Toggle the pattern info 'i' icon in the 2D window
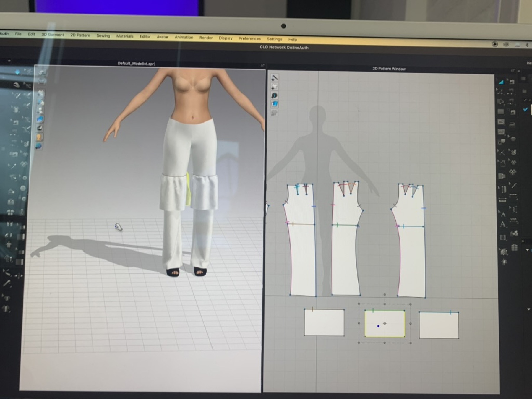The width and height of the screenshot is (532, 399). 274,95
